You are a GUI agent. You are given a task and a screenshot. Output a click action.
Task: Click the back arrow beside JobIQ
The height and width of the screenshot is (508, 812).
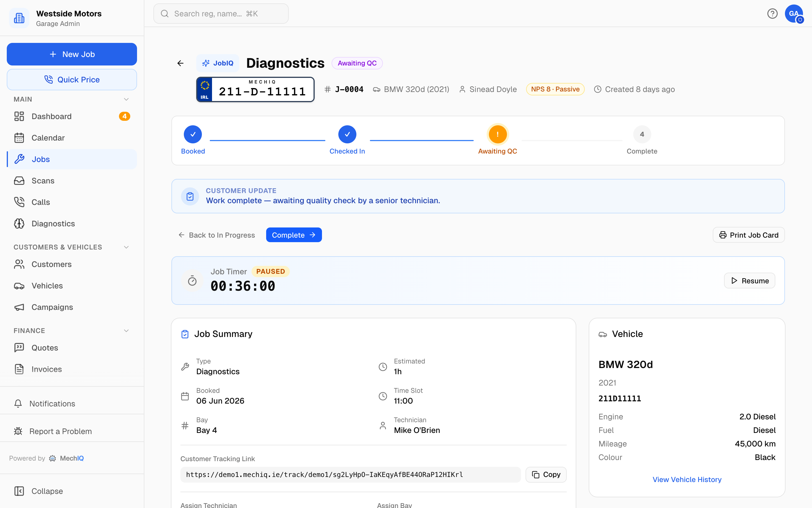180,63
